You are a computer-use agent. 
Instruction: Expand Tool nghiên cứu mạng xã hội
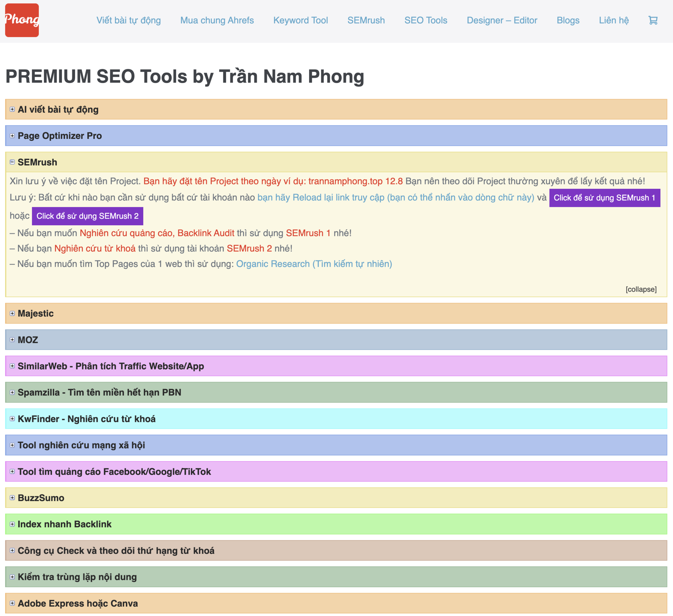coord(336,445)
